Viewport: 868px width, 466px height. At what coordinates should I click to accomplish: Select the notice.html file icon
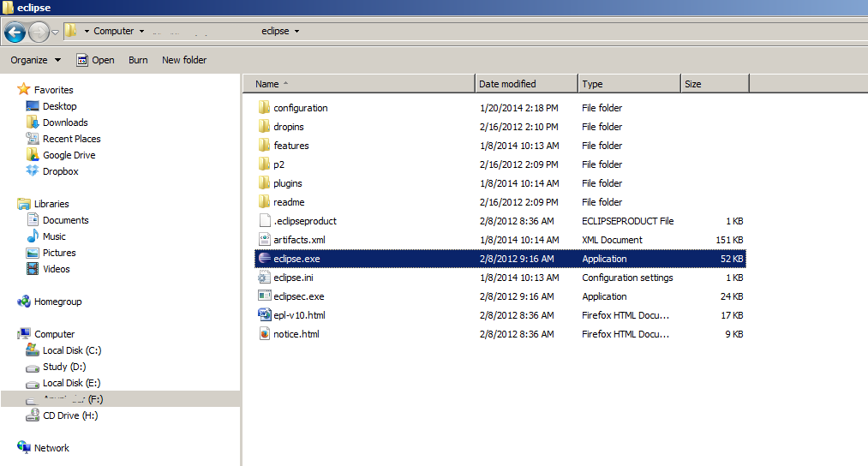click(264, 333)
